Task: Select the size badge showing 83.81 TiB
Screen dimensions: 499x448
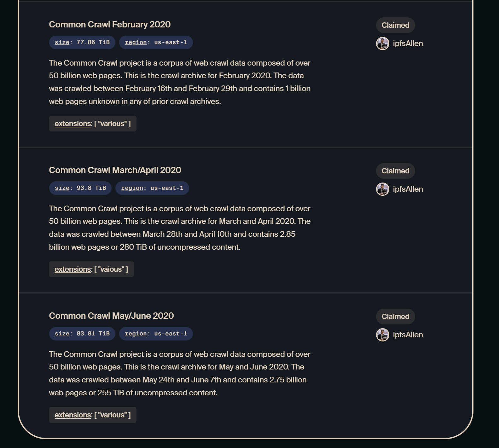Action: coord(82,334)
